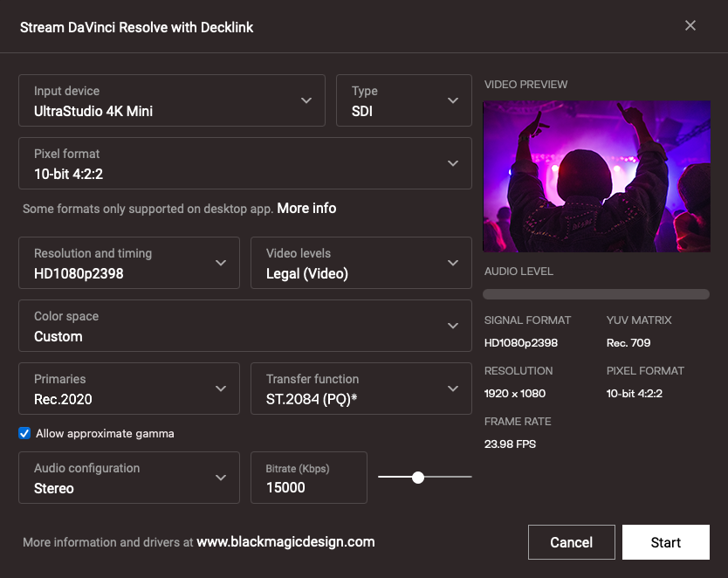Visit the www.blackmagicdesign.com link
The width and height of the screenshot is (728, 578).
coord(285,541)
